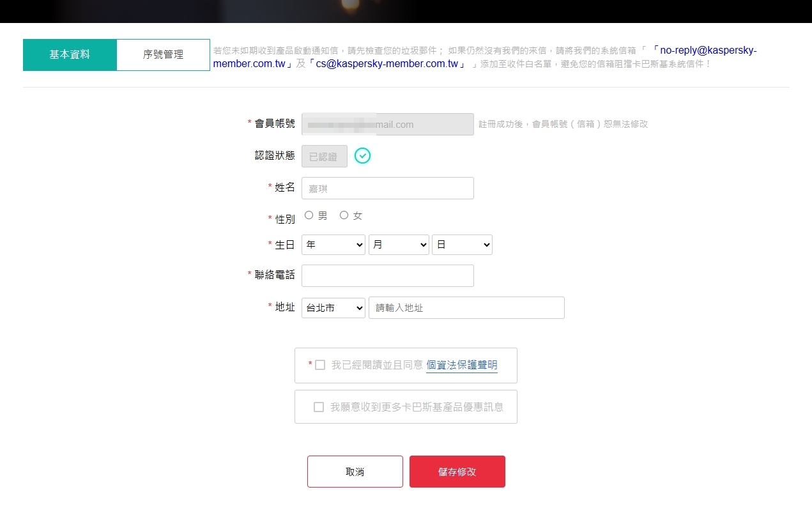The height and width of the screenshot is (508, 812).
Task: Enable 我願意收到更多卡巴斯基產品優惠訊息 checkbox
Action: pos(319,407)
